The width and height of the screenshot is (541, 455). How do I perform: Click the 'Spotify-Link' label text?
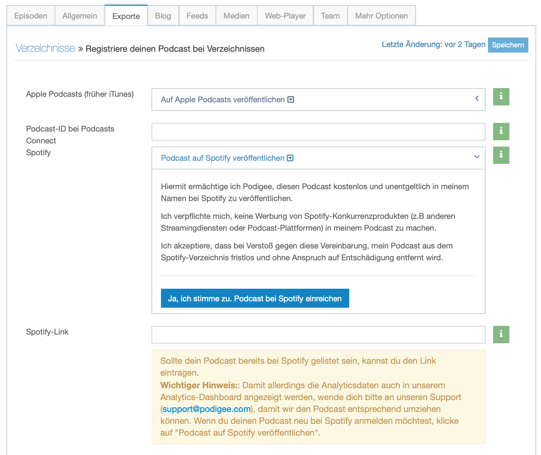[47, 332]
